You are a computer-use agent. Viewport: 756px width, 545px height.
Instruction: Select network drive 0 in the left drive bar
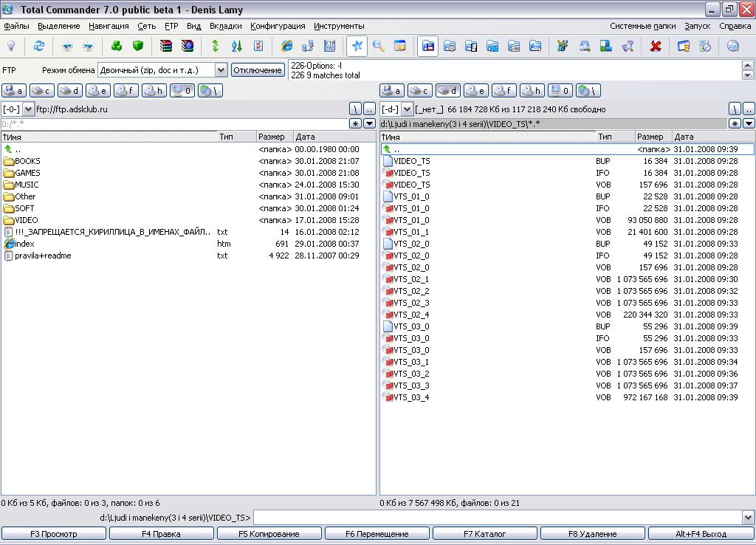pyautogui.click(x=182, y=91)
